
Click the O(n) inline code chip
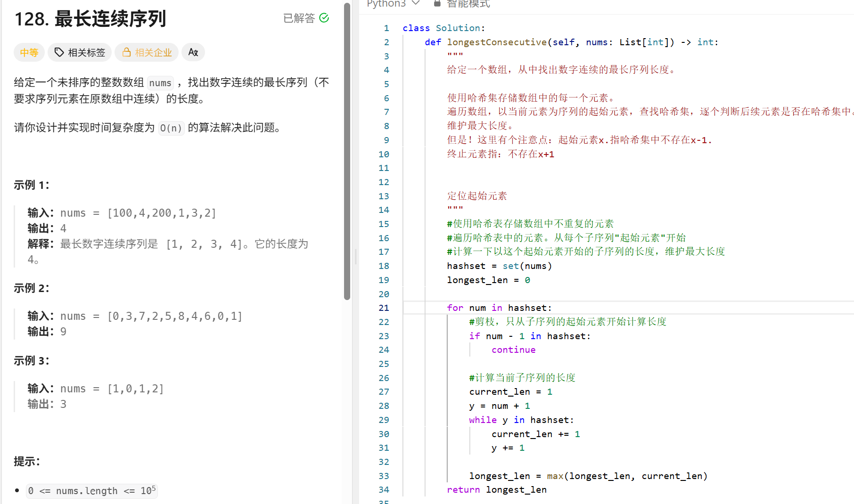[x=171, y=128]
